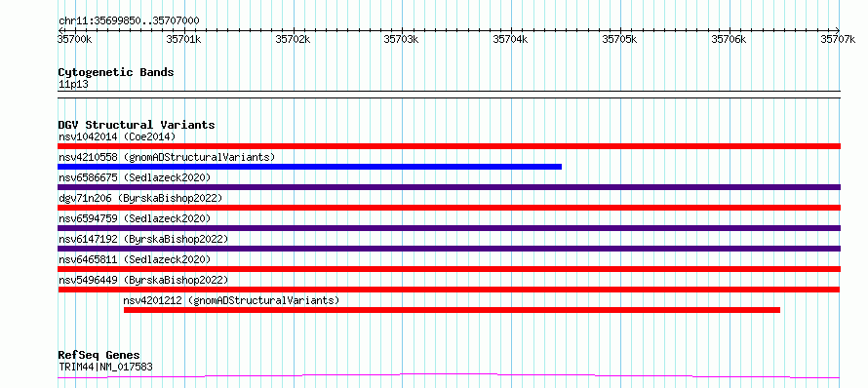
Task: Click the red nsv1042014 variant bar
Action: [449, 146]
